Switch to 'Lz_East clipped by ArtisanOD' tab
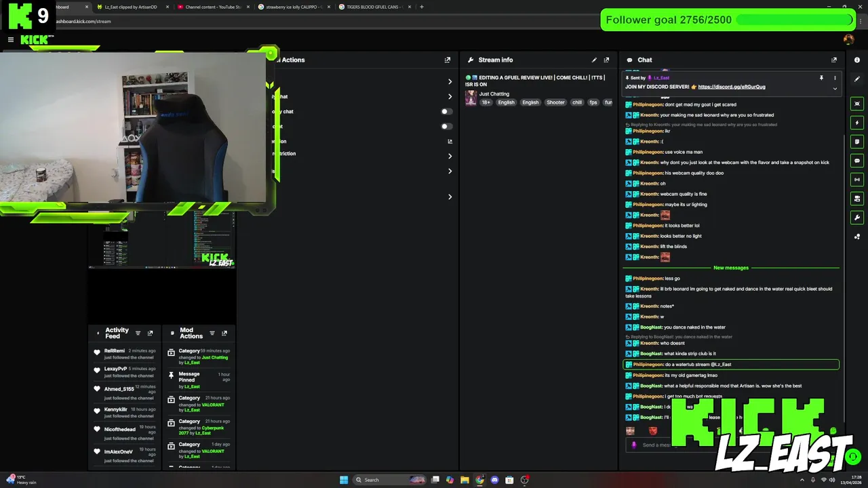Image resolution: width=868 pixels, height=488 pixels. point(132,7)
